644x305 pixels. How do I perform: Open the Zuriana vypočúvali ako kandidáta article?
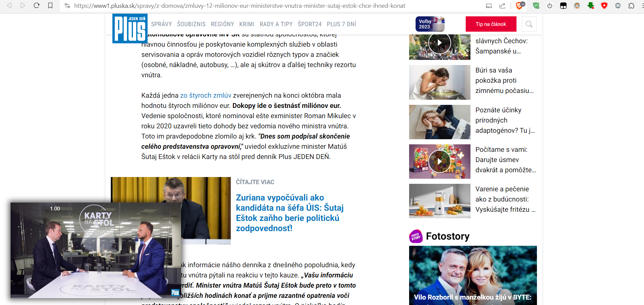[x=290, y=213]
